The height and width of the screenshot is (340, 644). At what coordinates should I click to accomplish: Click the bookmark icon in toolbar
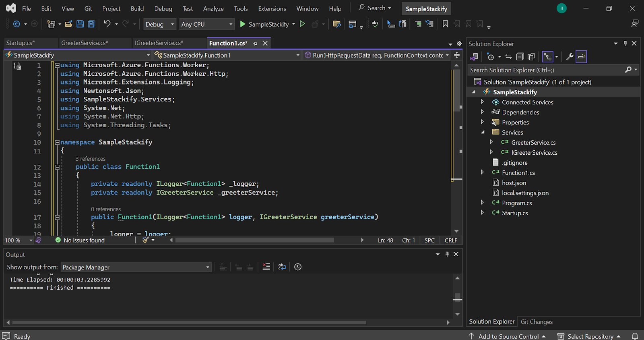coord(445,24)
